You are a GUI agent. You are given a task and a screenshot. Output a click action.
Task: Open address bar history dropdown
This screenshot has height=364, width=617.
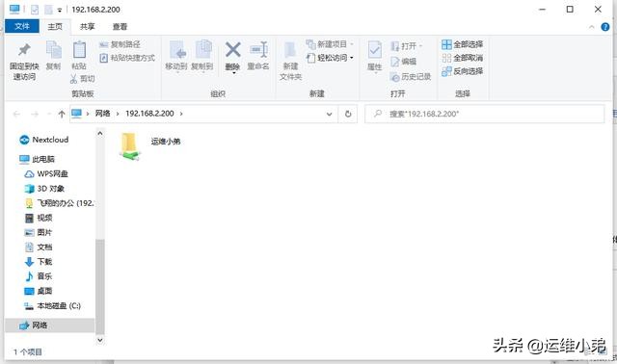click(329, 114)
